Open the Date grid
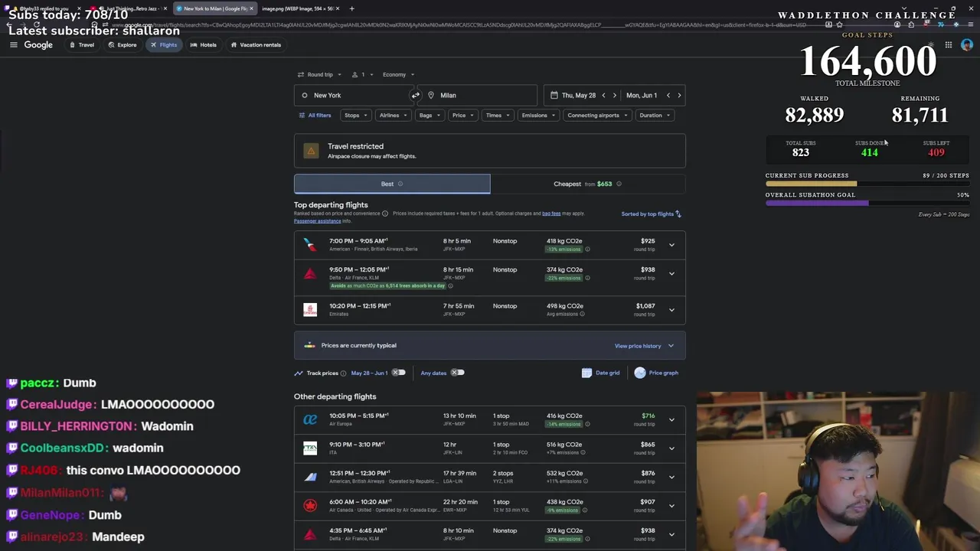980x551 pixels. click(x=601, y=373)
